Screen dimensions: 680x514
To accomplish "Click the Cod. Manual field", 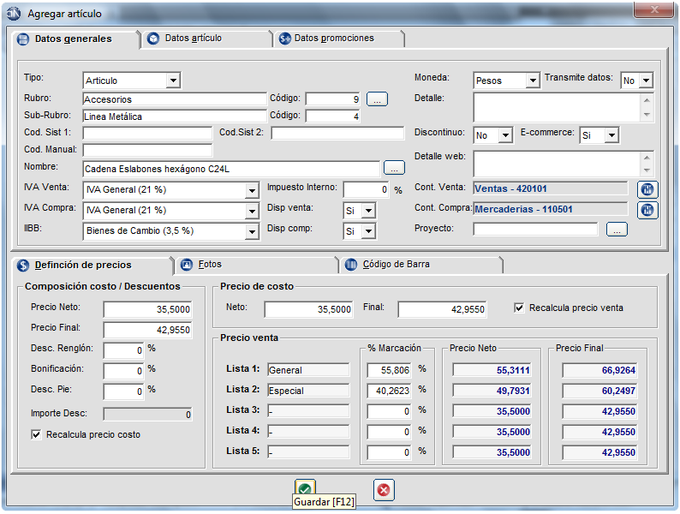I will pos(147,150).
